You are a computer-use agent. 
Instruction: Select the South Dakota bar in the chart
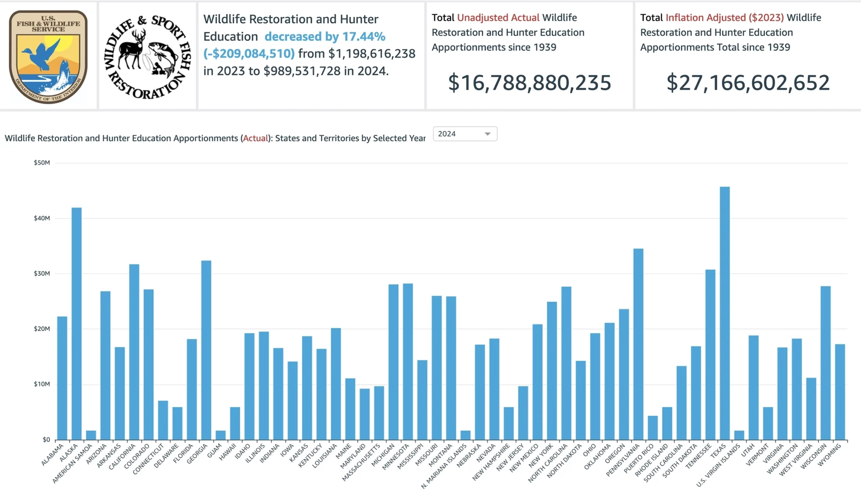pos(696,393)
